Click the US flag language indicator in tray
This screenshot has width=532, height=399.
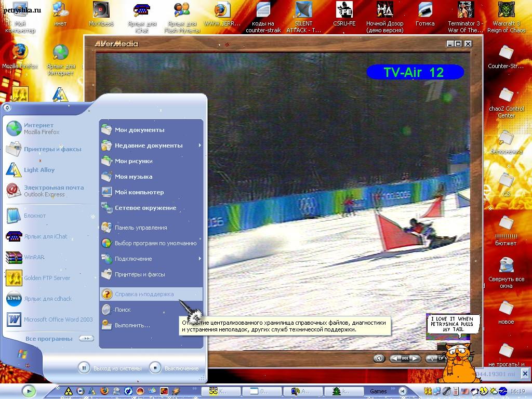pyautogui.click(x=465, y=391)
